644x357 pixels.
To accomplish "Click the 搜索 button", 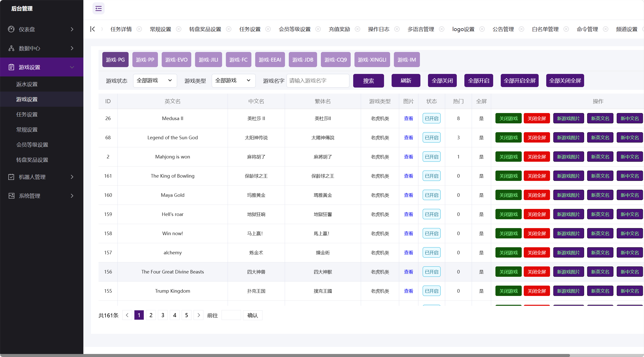I will (x=369, y=81).
